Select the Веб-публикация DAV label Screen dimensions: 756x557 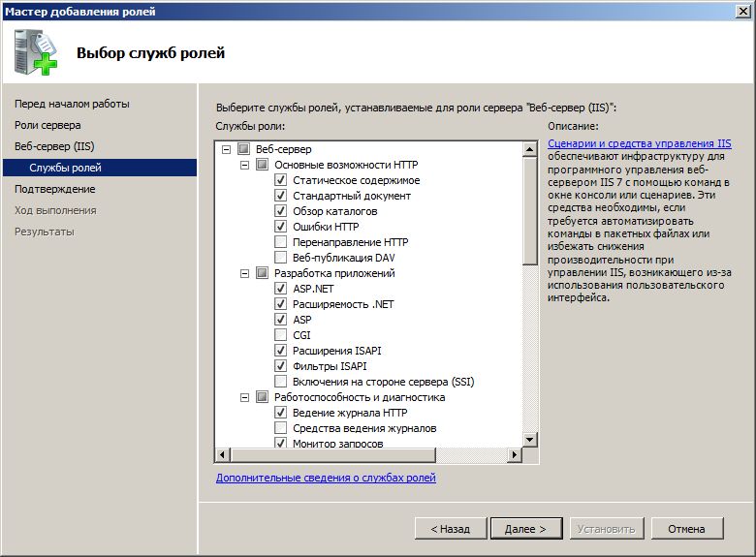click(344, 258)
